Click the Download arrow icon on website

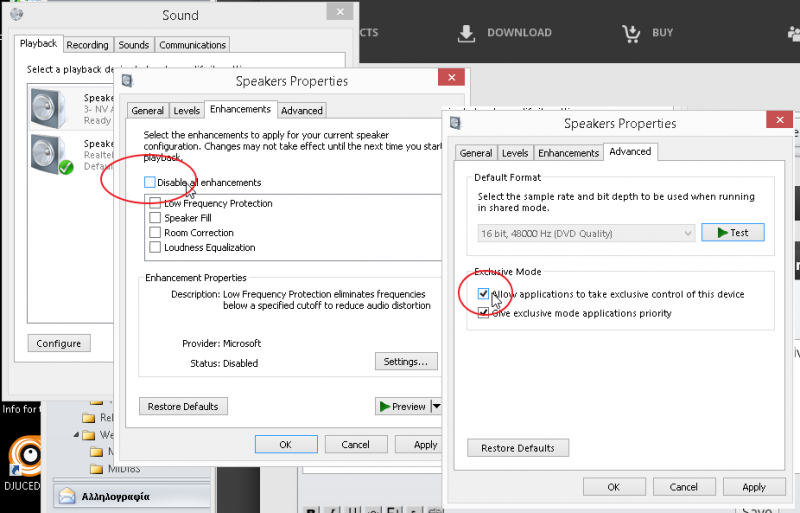(466, 33)
